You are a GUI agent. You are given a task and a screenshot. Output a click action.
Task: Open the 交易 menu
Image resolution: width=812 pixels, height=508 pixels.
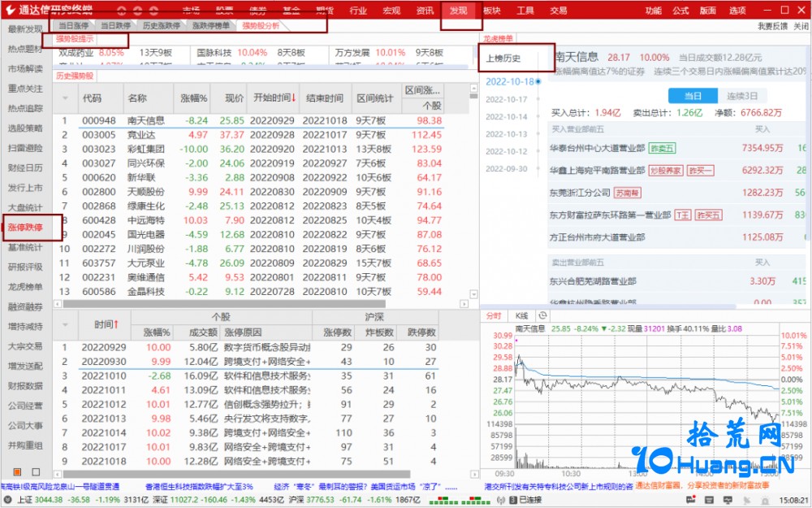point(559,11)
